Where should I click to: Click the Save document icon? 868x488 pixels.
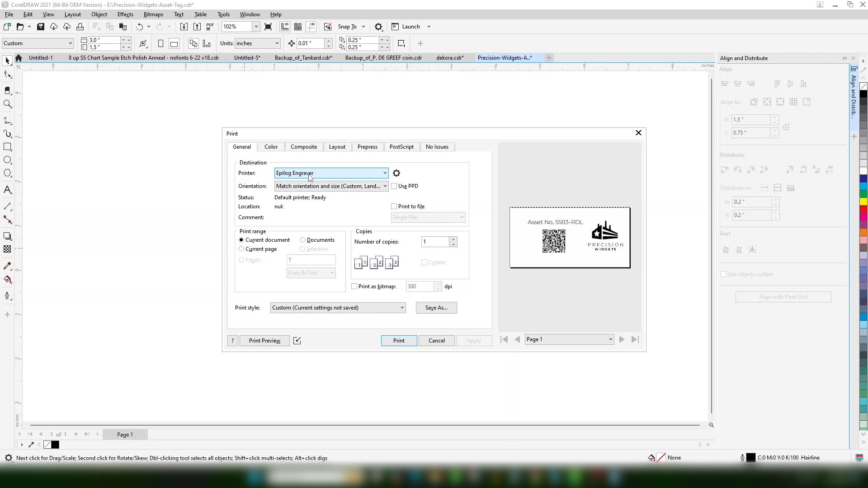[x=41, y=27]
